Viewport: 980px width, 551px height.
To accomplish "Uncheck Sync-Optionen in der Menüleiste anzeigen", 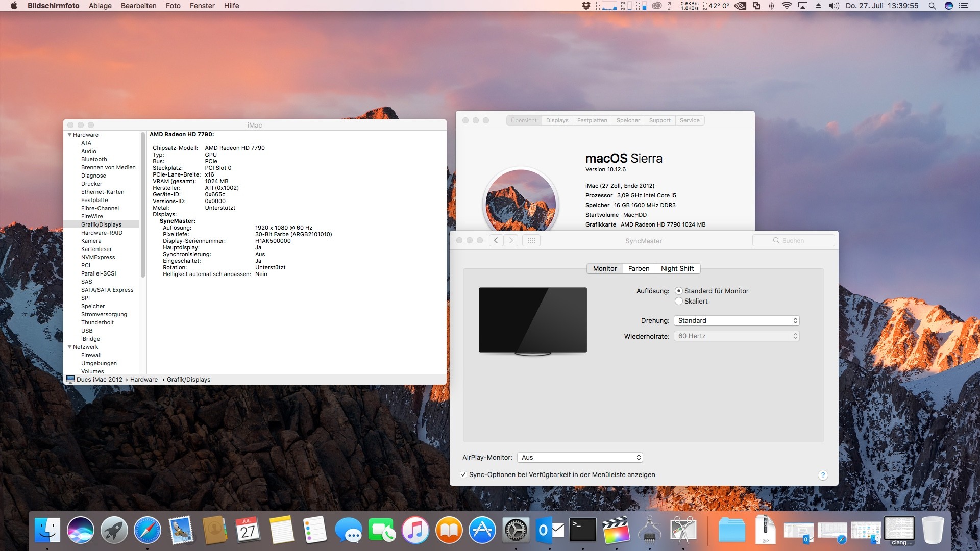I will 463,474.
